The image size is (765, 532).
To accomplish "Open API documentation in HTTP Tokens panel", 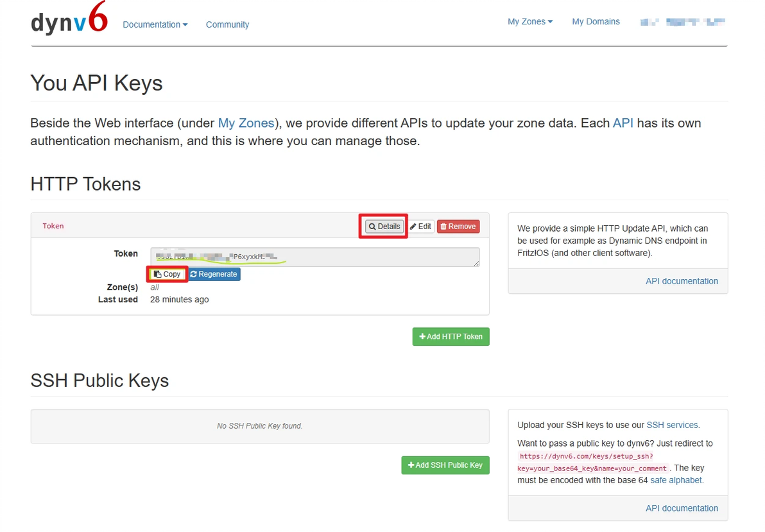I will (682, 281).
